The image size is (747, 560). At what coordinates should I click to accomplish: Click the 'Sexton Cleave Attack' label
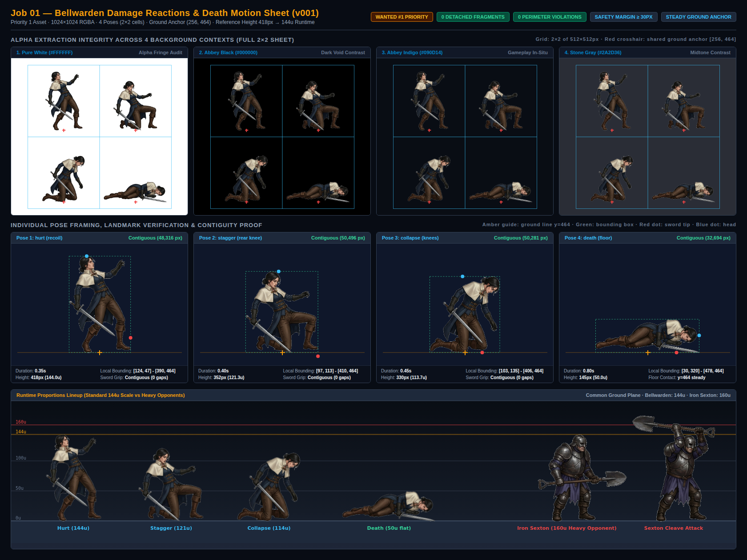click(674, 528)
